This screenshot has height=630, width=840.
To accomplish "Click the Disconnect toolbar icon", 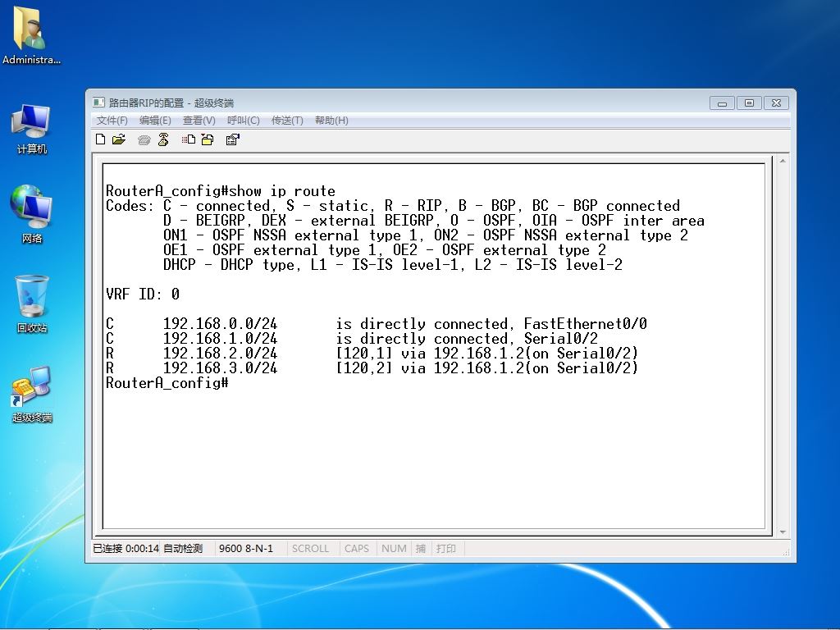I will click(163, 139).
